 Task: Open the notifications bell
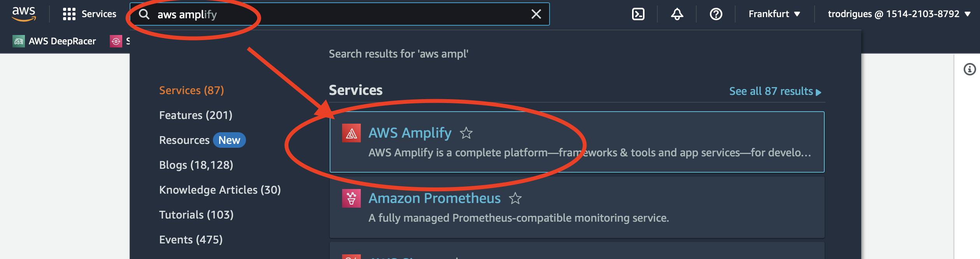677,14
